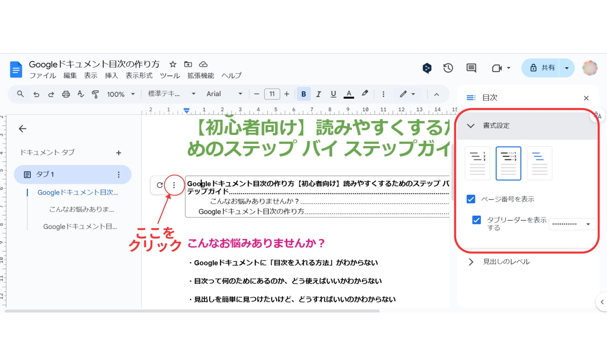Jump to Googleドキュメント目... lower outline heading
607x364 pixels.
click(x=80, y=227)
